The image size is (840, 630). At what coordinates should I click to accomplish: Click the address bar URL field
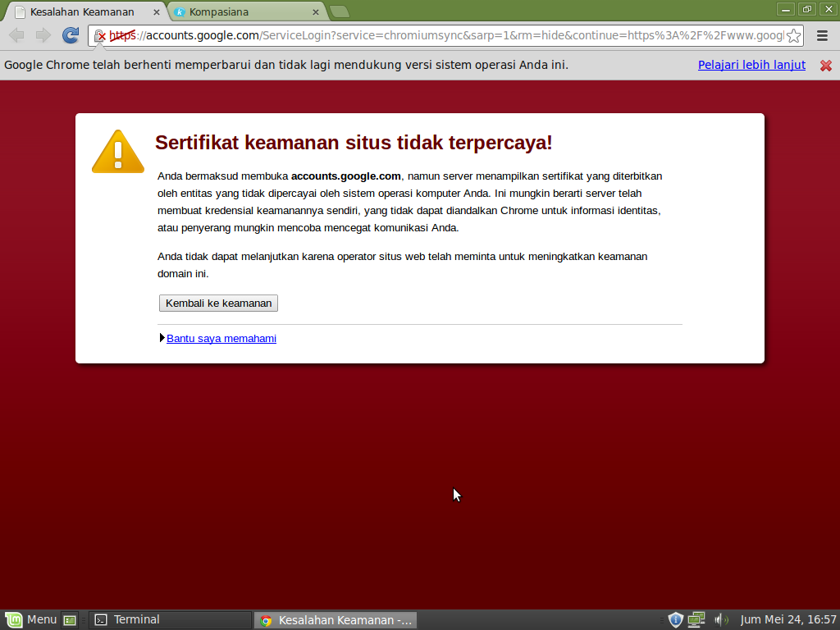459,35
